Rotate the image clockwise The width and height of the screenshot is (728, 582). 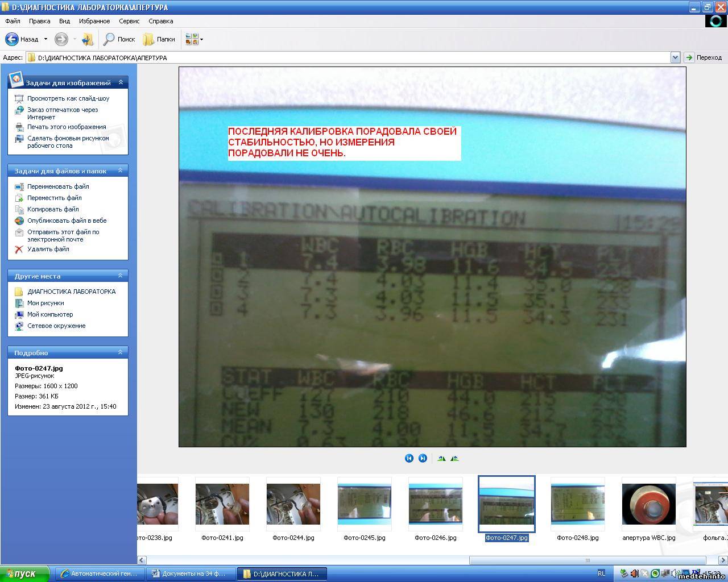441,458
